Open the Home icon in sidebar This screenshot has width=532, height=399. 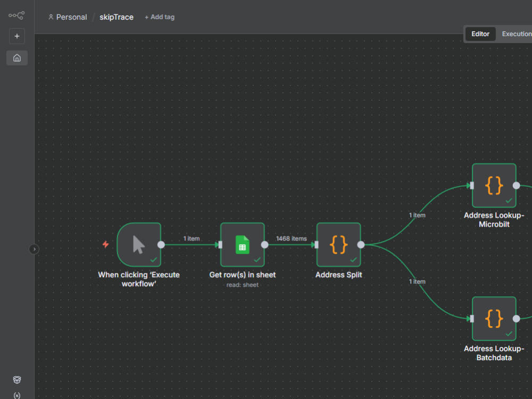[x=17, y=58]
